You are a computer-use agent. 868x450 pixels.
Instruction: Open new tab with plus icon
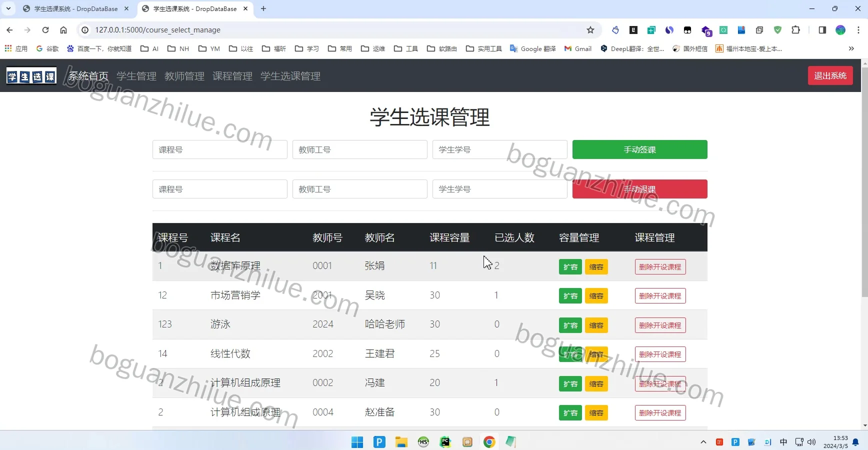tap(263, 8)
